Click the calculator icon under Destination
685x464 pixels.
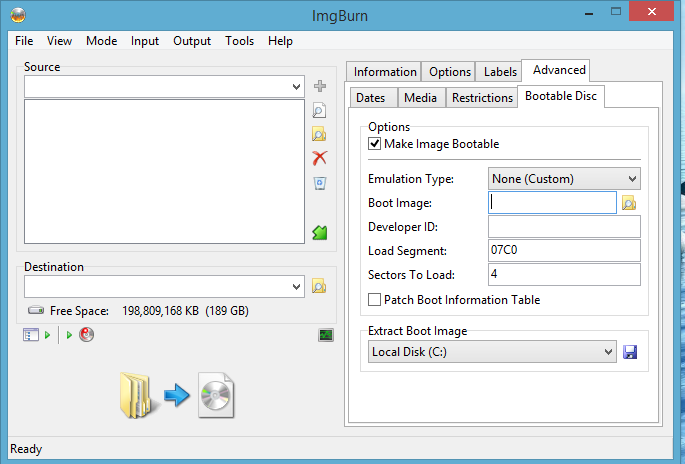[x=31, y=335]
